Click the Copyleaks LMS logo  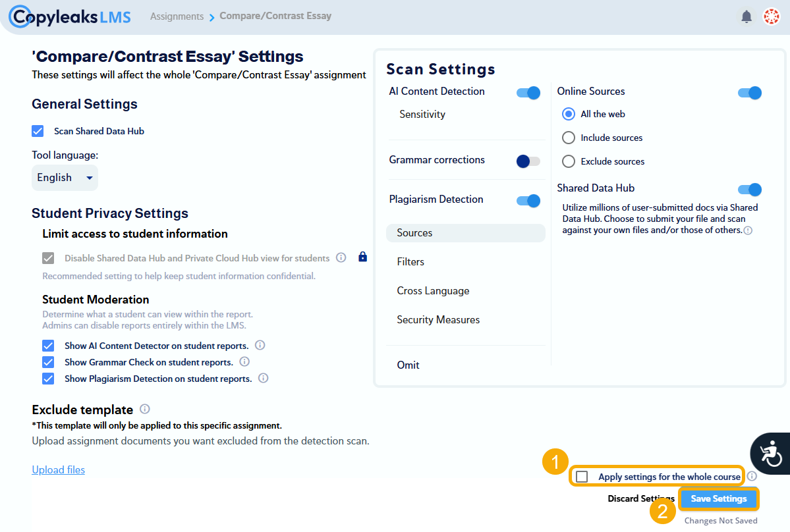click(x=69, y=16)
